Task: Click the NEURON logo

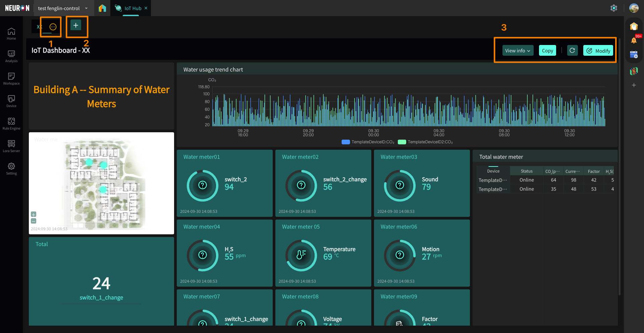Action: click(x=17, y=8)
